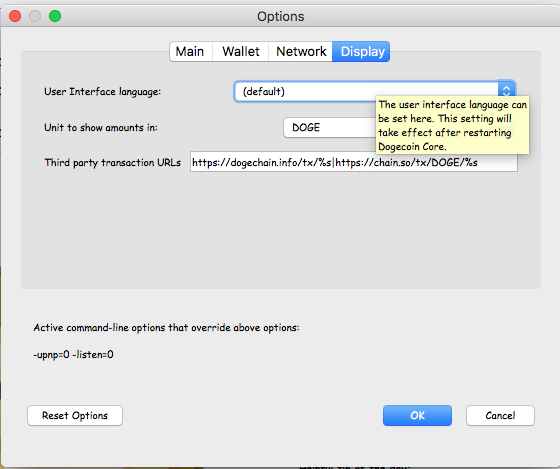Viewport: 560px width, 469px height.
Task: Open the Wallet tab
Action: pos(241,51)
